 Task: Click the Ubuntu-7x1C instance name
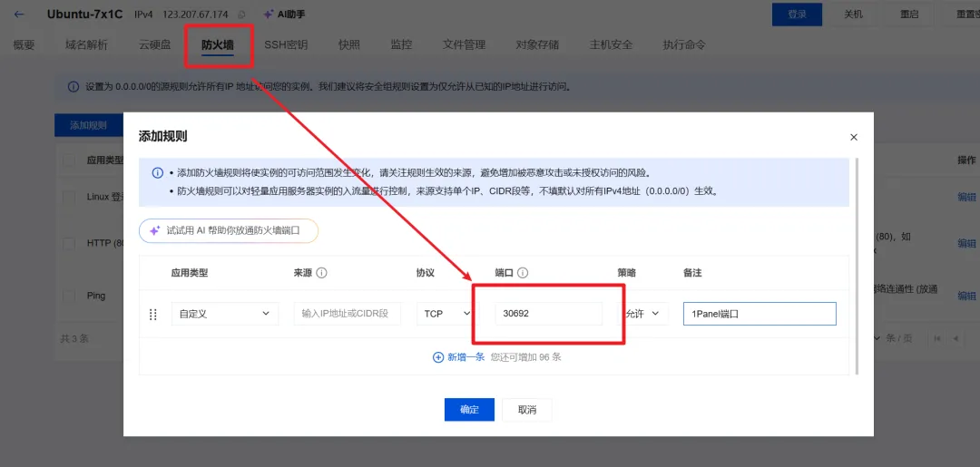[85, 14]
